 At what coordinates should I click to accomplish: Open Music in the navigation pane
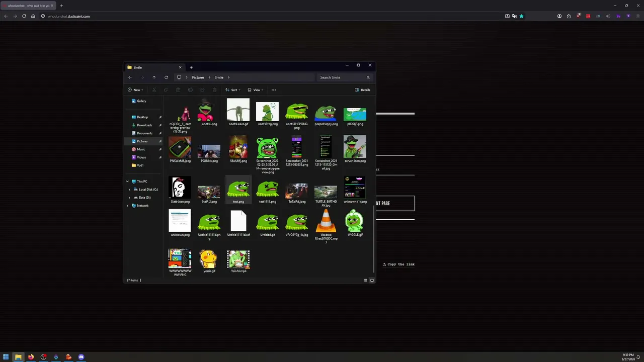[141, 149]
